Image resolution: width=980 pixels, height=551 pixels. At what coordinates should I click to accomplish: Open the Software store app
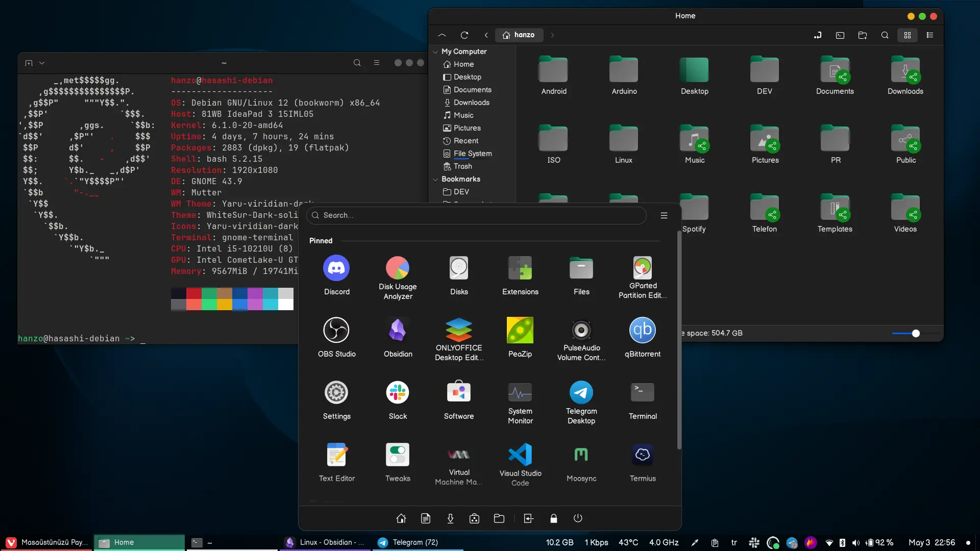[x=459, y=400]
